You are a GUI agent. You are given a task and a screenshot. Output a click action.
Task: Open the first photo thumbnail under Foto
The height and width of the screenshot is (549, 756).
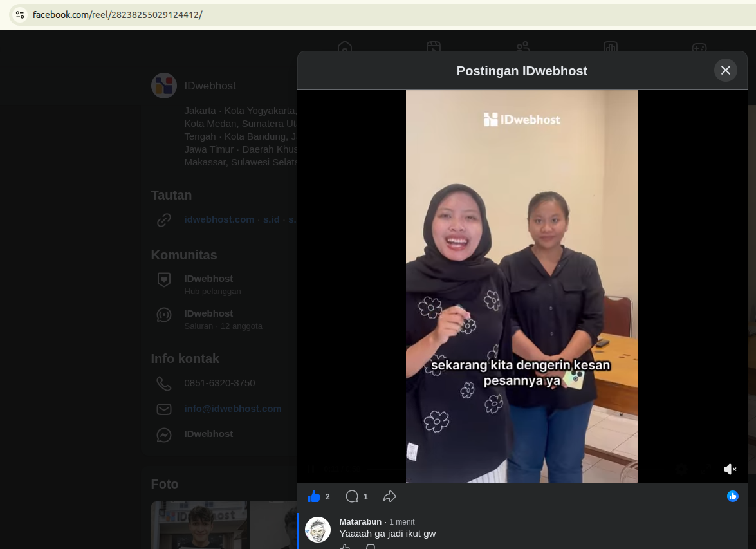(199, 525)
